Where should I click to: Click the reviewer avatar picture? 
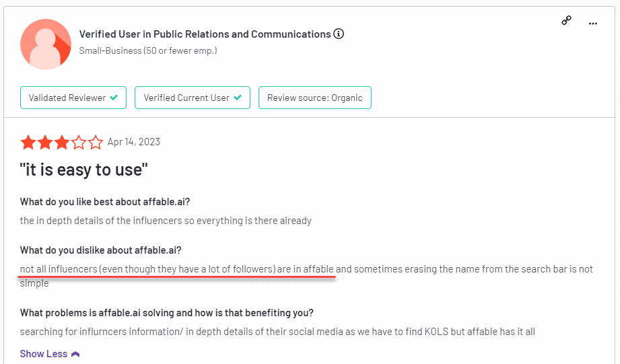pos(46,44)
